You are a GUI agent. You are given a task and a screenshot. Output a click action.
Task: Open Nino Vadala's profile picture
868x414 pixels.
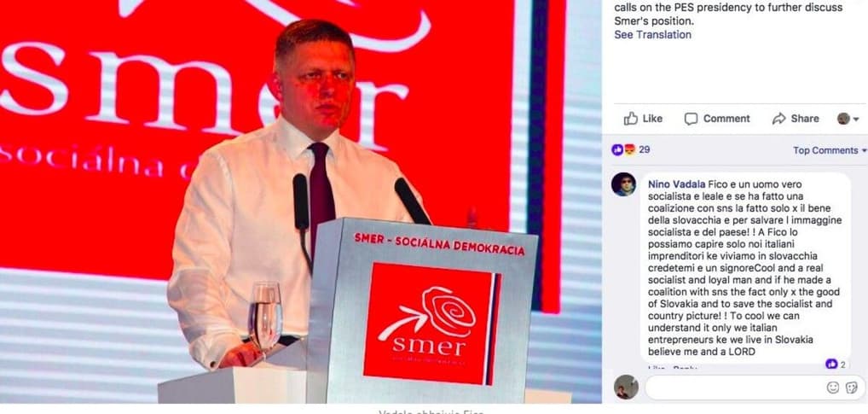(x=623, y=184)
